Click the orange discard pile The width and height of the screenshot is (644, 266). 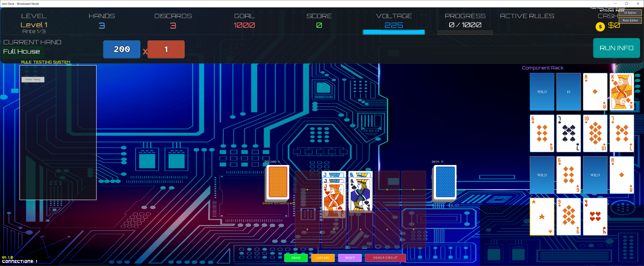pyautogui.click(x=277, y=182)
